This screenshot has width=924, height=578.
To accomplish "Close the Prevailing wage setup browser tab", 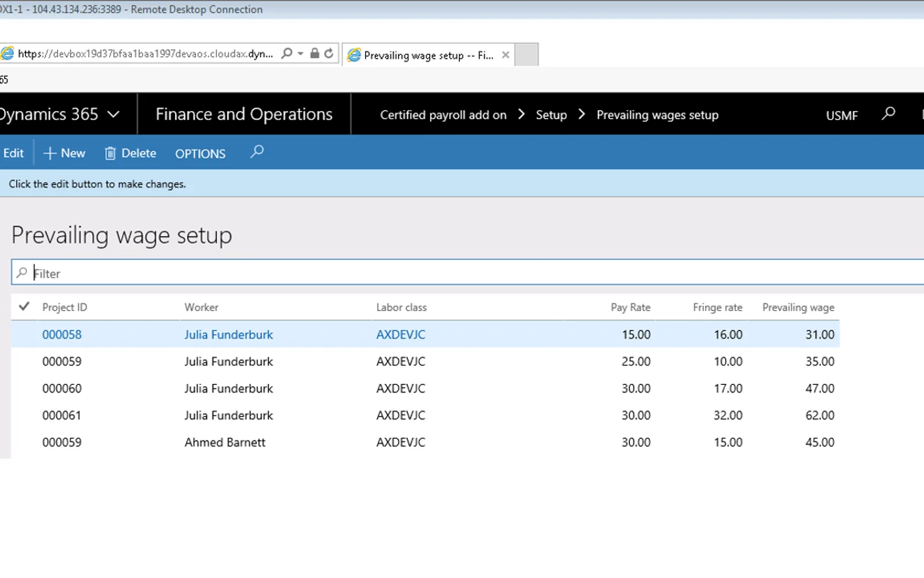I will 505,55.
